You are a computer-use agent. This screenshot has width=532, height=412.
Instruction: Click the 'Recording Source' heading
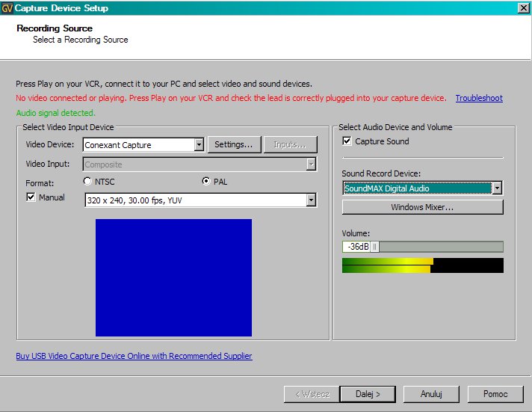[55, 28]
